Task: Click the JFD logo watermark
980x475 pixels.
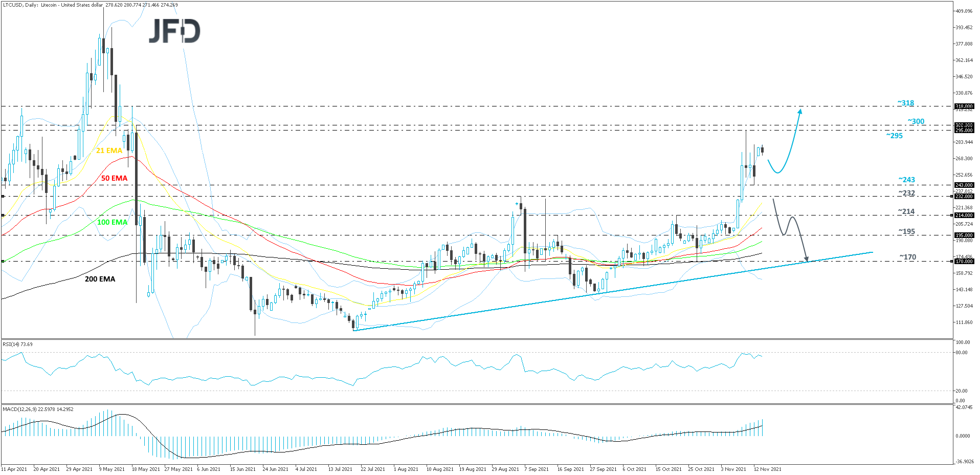Action: [174, 31]
